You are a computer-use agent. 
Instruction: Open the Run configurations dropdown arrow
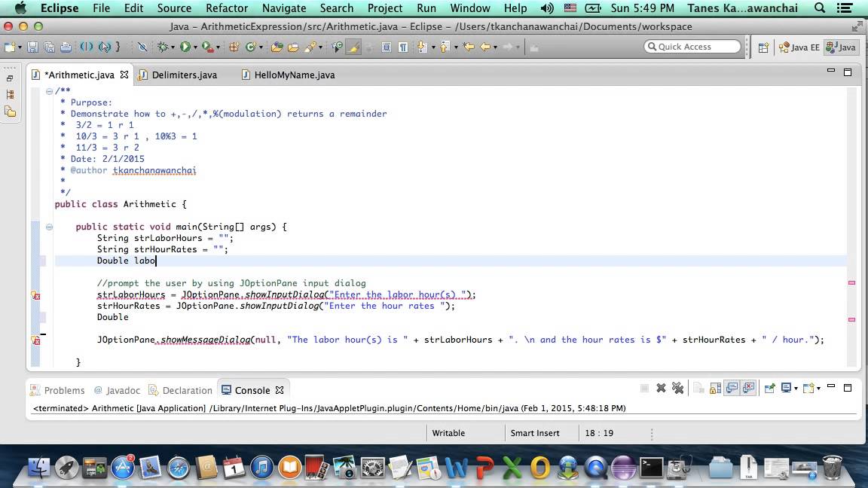pos(195,48)
